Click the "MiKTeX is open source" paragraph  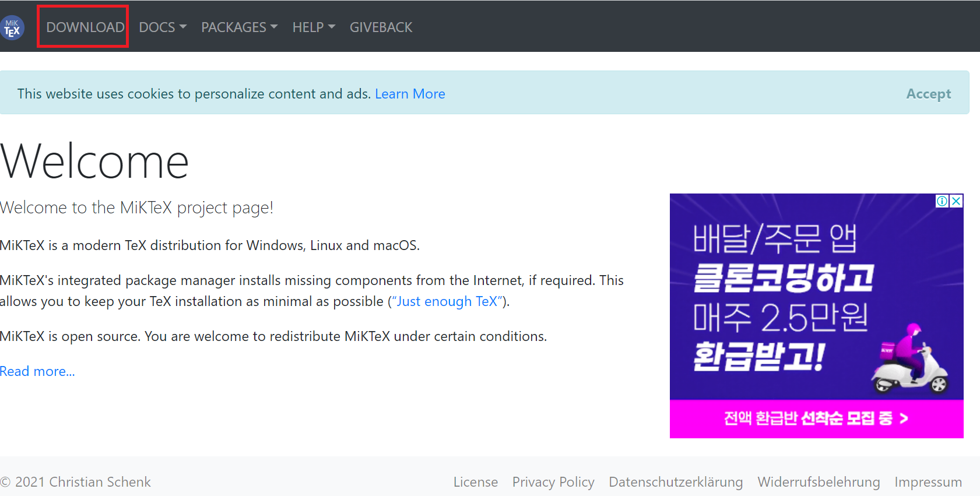273,336
